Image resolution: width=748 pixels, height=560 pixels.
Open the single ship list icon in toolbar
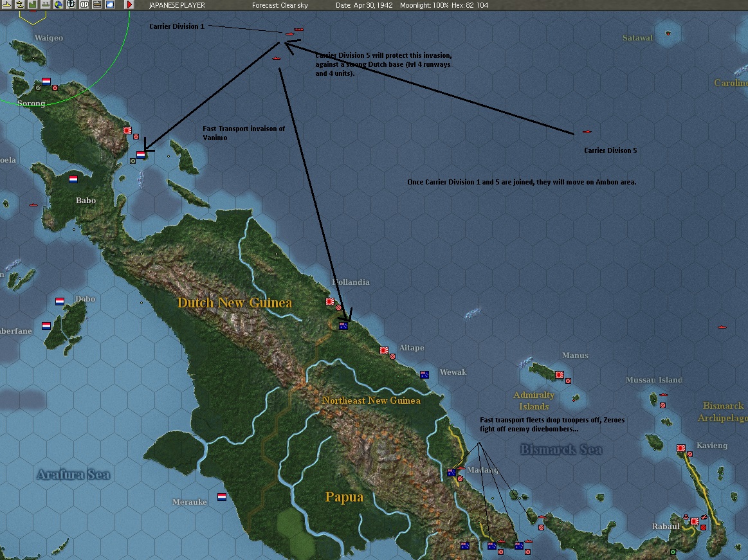click(7, 5)
